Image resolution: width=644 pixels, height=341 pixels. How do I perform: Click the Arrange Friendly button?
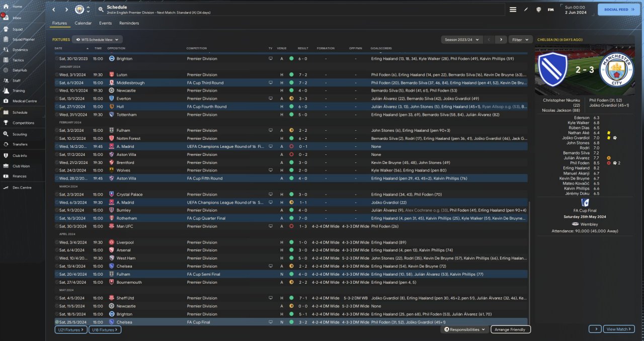510,329
